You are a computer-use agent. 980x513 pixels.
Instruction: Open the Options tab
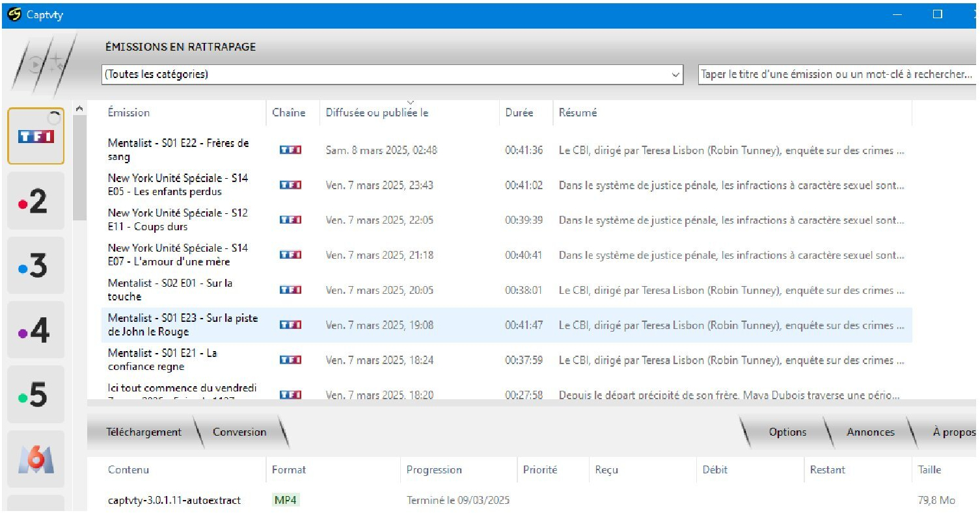pos(787,432)
